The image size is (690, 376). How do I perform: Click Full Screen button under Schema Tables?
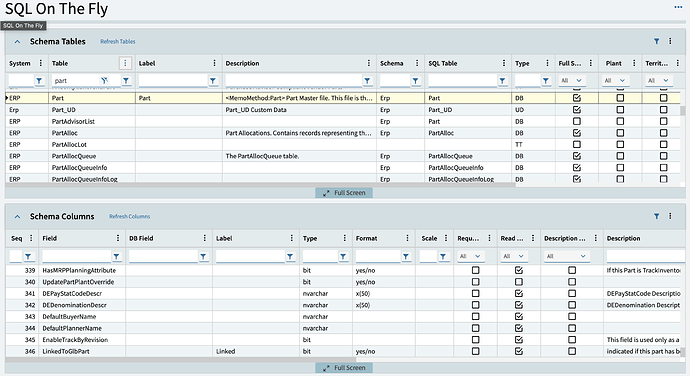click(344, 193)
